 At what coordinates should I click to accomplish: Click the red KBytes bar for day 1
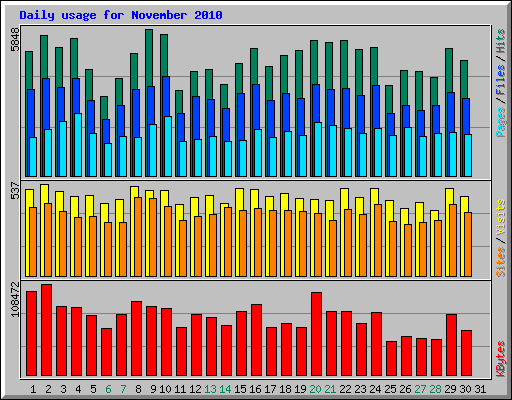click(32, 333)
